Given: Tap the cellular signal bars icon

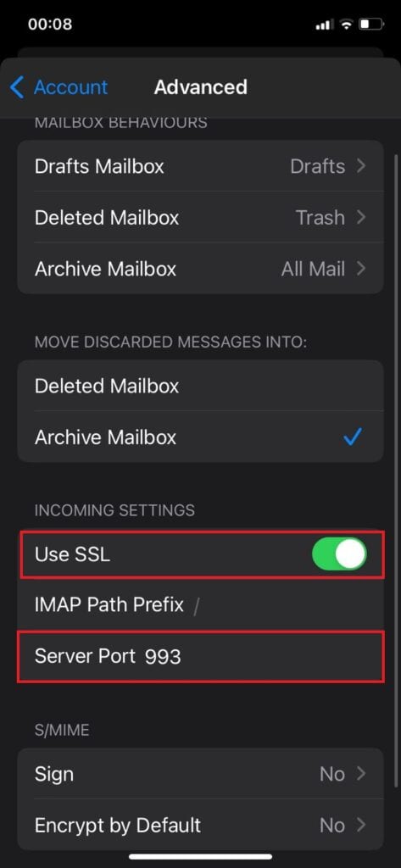Looking at the screenshot, I should click(324, 25).
